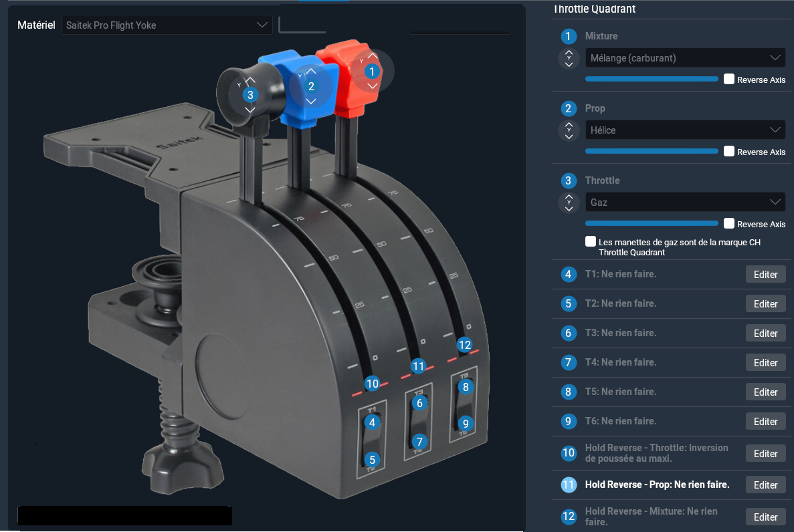
Task: Click the 'T3: Ne rien faire.' row text
Action: click(621, 333)
